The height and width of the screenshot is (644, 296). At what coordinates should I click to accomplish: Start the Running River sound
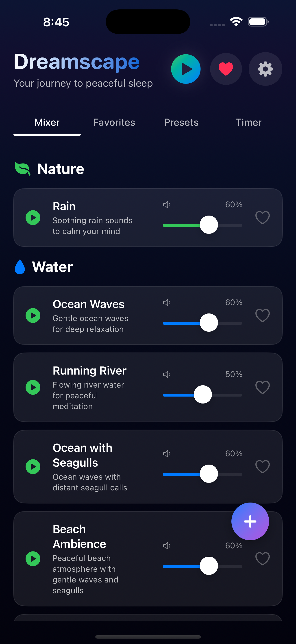33,388
